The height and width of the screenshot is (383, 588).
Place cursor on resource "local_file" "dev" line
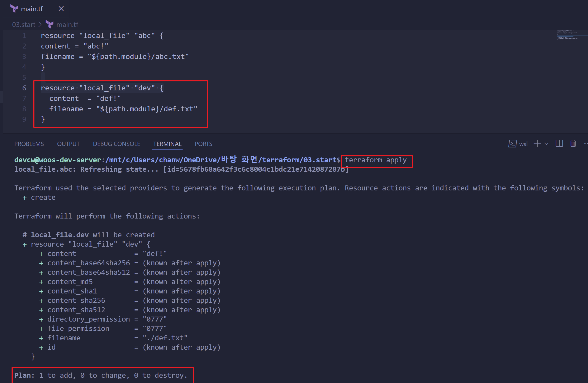[102, 88]
